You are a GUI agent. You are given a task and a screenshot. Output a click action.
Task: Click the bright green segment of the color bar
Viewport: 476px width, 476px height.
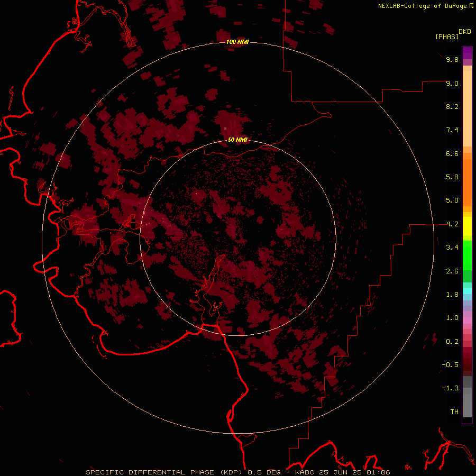pyautogui.click(x=467, y=255)
